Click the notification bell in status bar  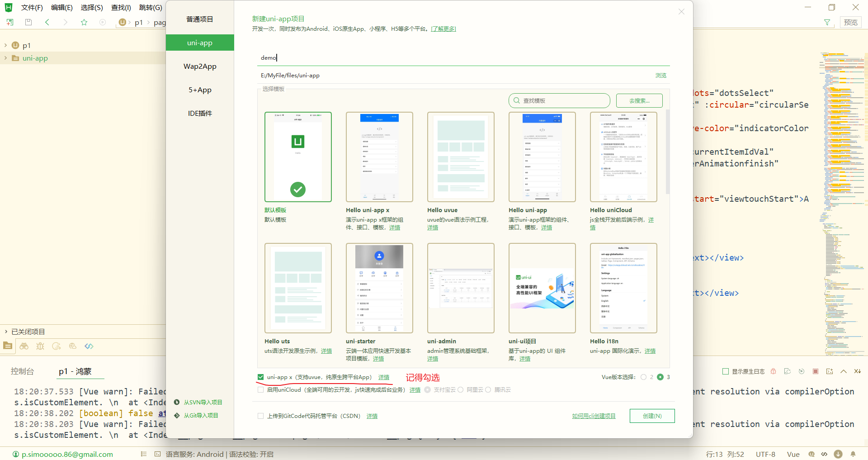click(x=853, y=454)
